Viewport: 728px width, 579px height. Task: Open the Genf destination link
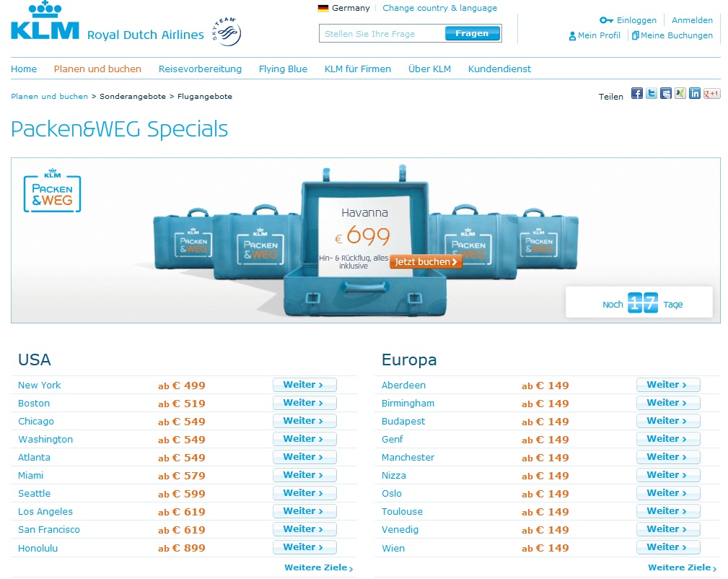point(392,439)
